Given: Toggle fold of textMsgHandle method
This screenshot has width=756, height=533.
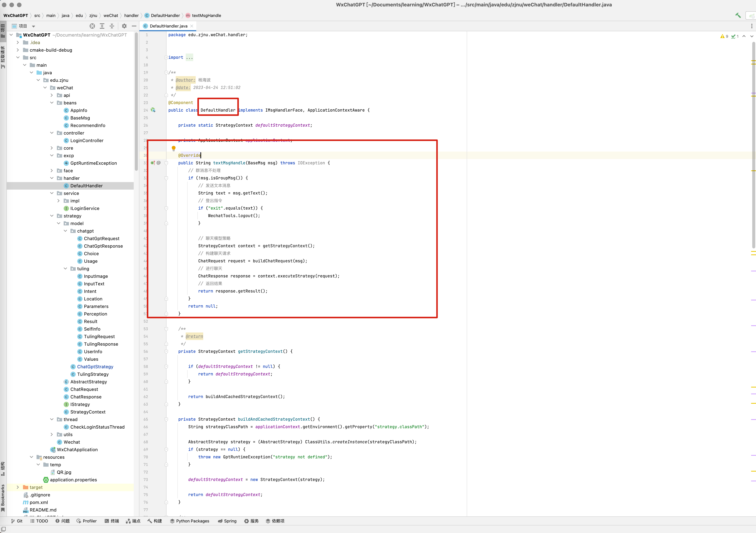Looking at the screenshot, I should click(166, 163).
